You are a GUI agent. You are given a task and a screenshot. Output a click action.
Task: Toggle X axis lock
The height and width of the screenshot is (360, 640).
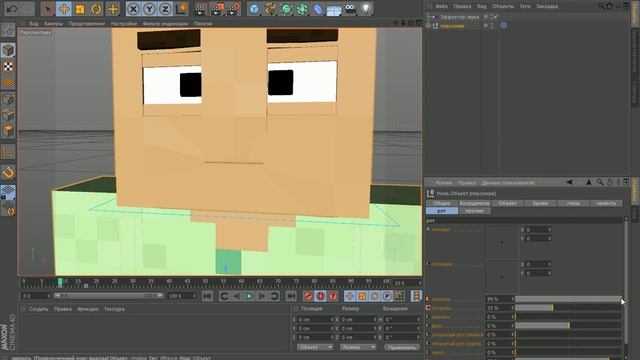133,9
